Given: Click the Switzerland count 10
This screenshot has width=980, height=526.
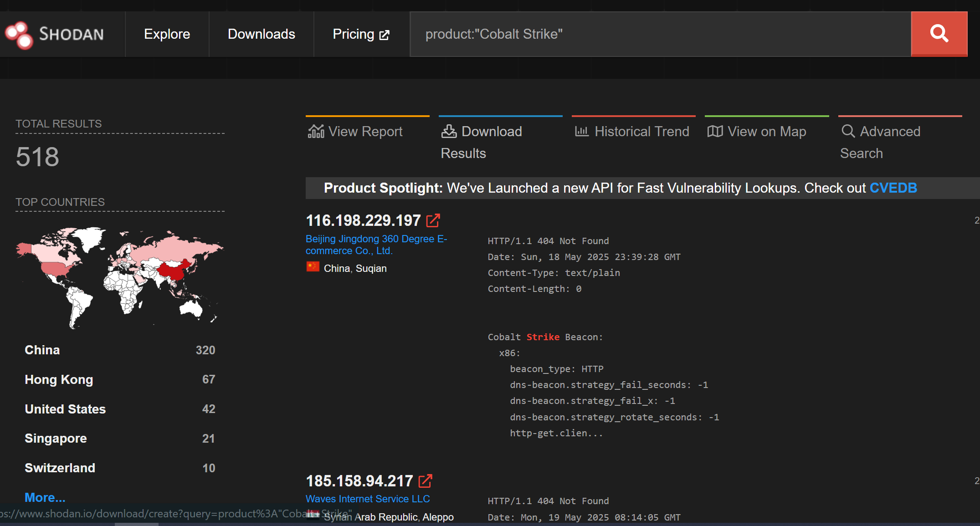Looking at the screenshot, I should click(209, 468).
